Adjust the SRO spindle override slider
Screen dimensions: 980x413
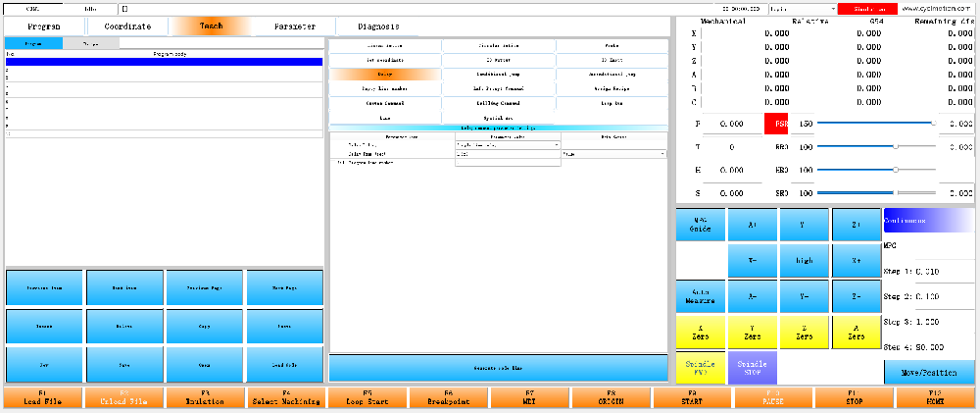tap(876, 192)
